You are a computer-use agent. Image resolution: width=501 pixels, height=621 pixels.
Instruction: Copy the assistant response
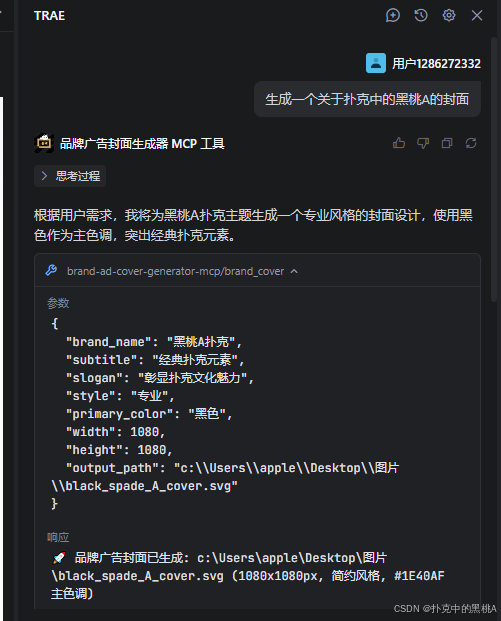(447, 143)
